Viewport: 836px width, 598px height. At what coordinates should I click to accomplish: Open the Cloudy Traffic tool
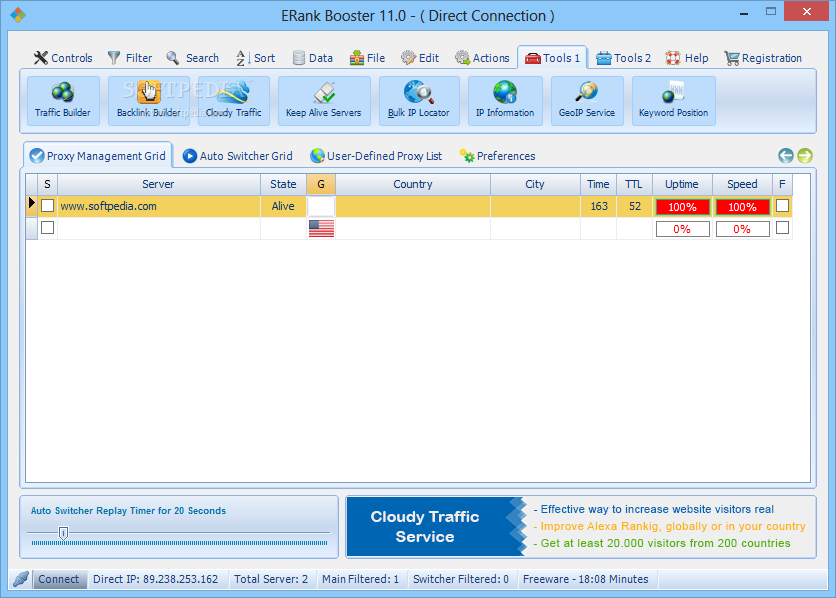pyautogui.click(x=234, y=101)
